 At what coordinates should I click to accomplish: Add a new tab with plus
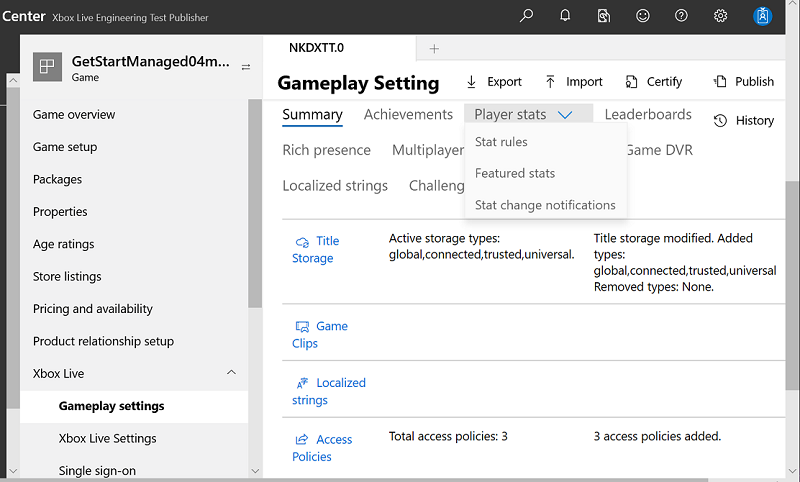(x=433, y=48)
